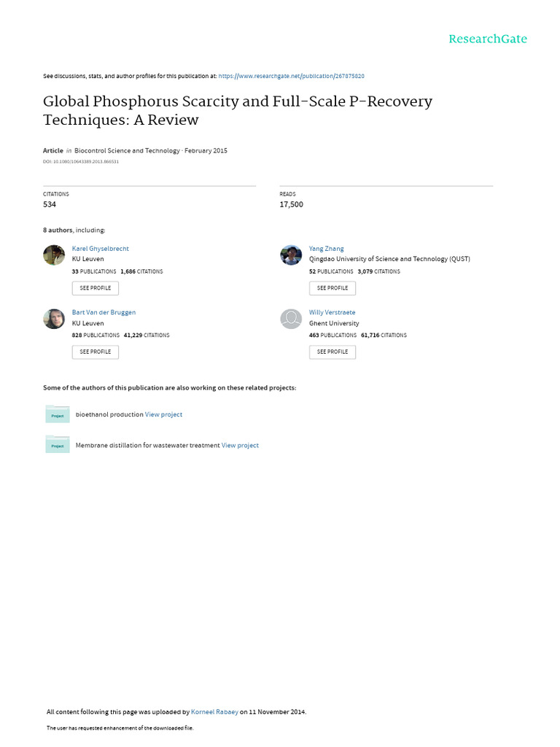Click Bart Van der Bruggen's profile photo
This screenshot has width=560, height=747.
(x=54, y=319)
